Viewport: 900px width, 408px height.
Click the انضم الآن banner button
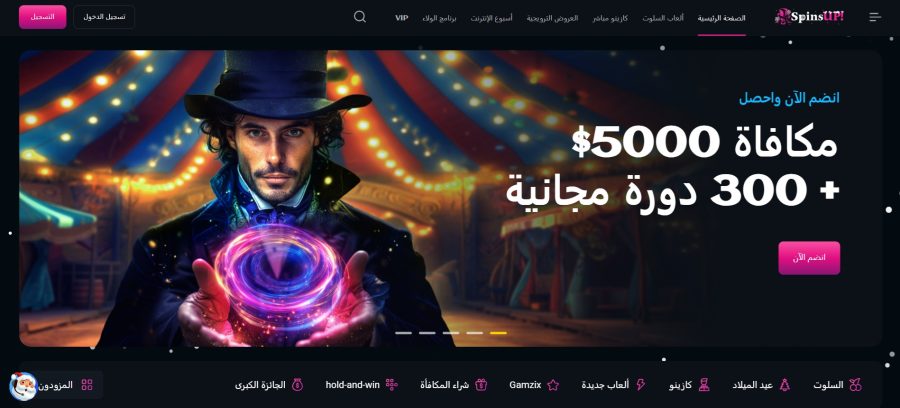[809, 258]
